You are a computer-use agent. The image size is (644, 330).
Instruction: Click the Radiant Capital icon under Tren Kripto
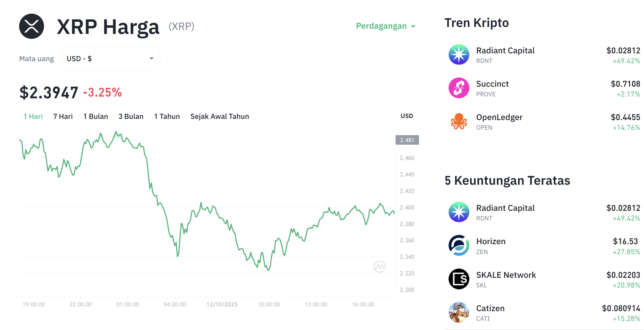[x=459, y=55]
